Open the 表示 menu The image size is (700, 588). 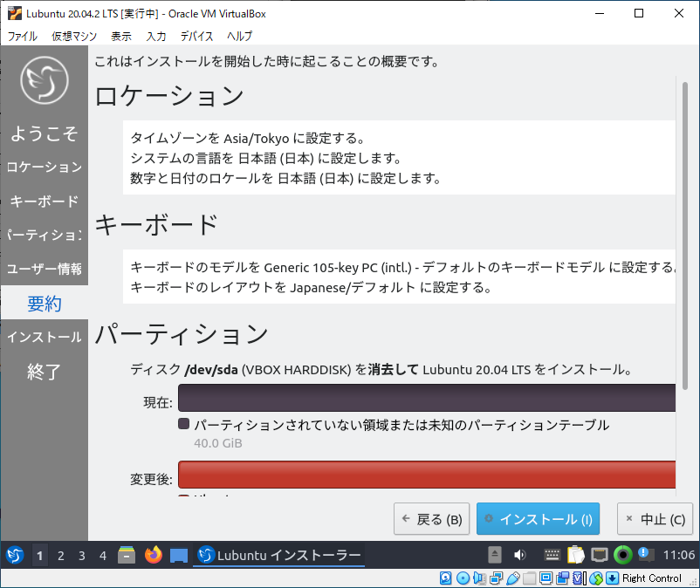tap(121, 36)
